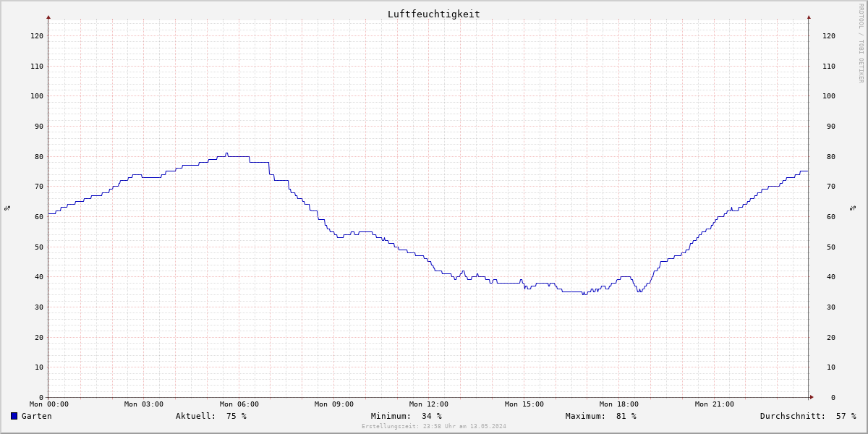Image resolution: width=868 pixels, height=434 pixels.
Task: Click the Mon 09:00 time axis label
Action: pos(333,404)
